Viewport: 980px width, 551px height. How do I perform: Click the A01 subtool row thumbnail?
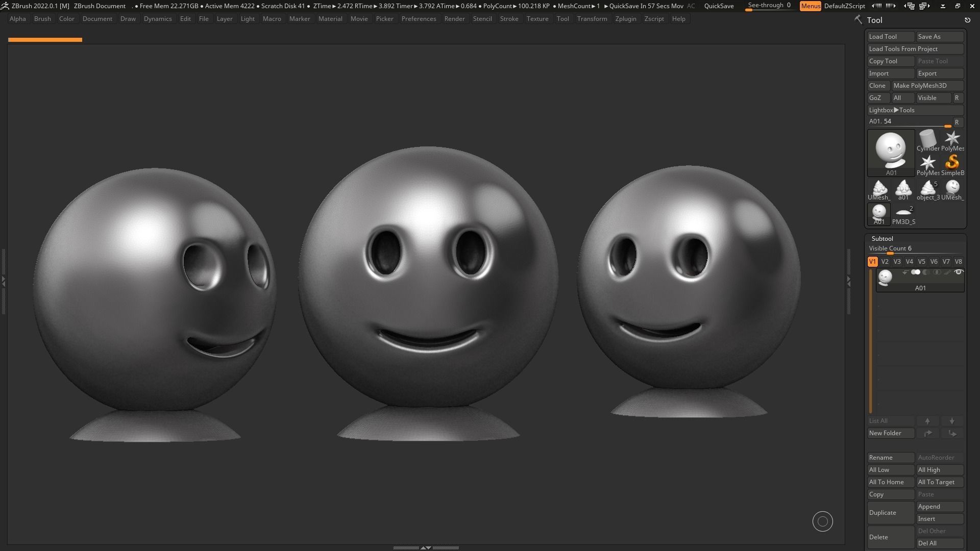pos(885,278)
